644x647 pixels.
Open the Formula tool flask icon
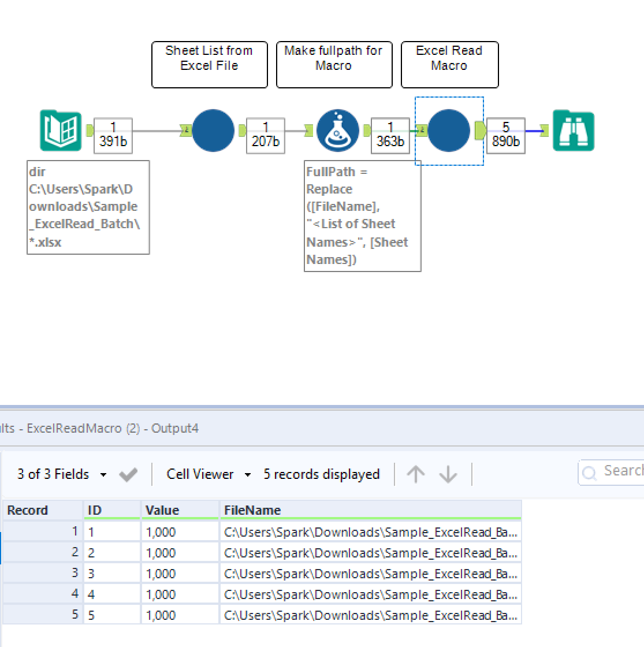click(x=338, y=131)
